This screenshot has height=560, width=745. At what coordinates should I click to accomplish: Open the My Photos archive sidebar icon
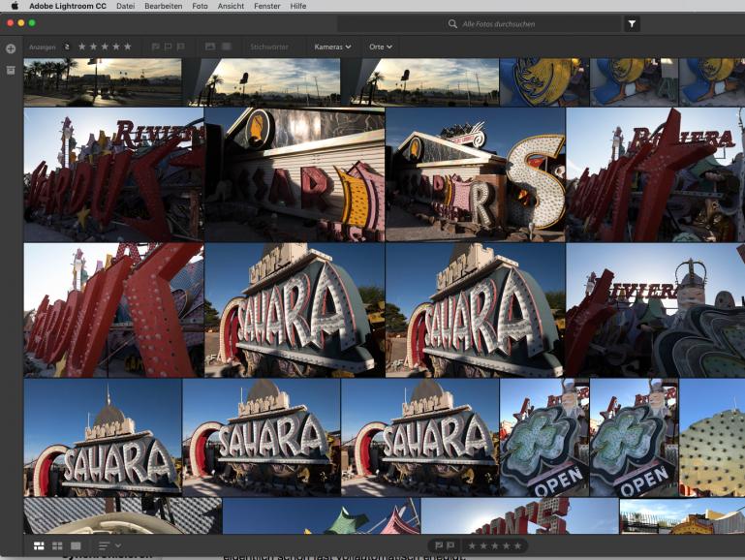(11, 71)
